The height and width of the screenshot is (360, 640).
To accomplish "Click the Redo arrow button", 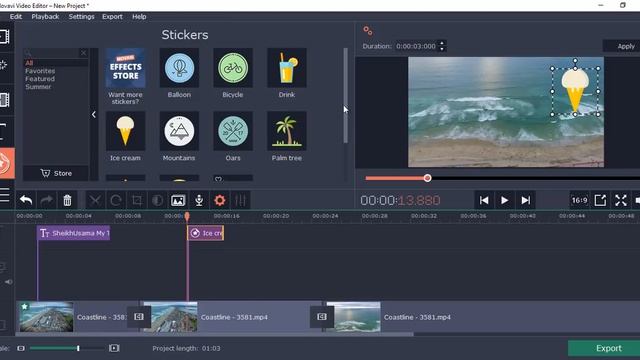I will (47, 200).
